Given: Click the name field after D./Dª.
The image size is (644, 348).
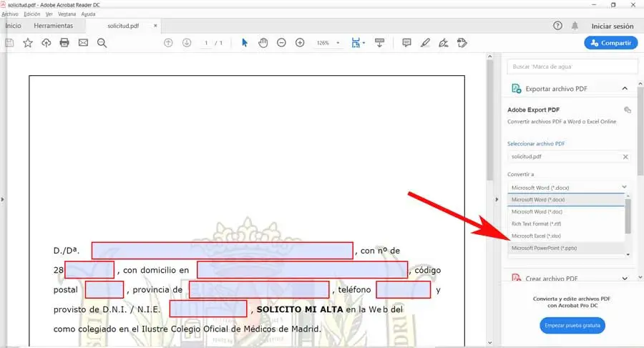Looking at the screenshot, I should (x=223, y=251).
